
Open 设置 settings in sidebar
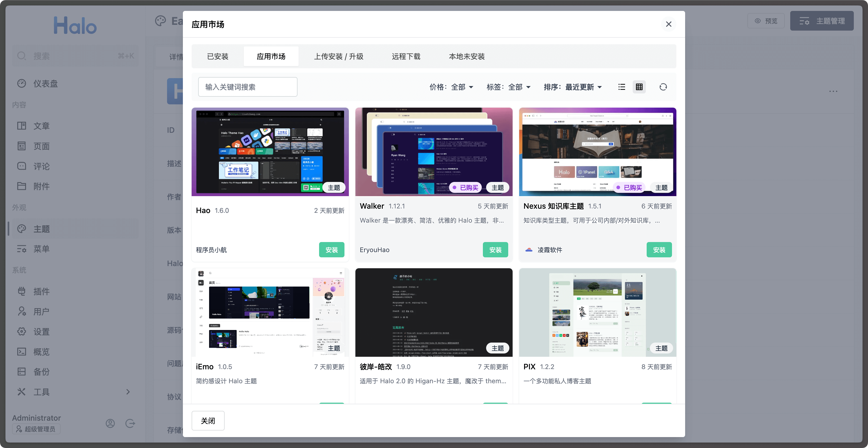(x=76, y=332)
